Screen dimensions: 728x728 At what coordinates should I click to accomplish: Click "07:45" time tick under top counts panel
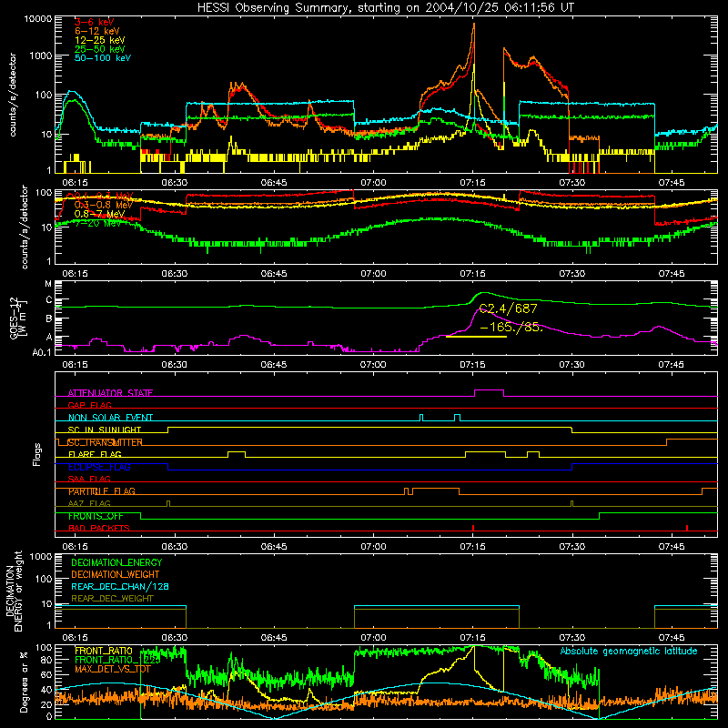[671, 183]
